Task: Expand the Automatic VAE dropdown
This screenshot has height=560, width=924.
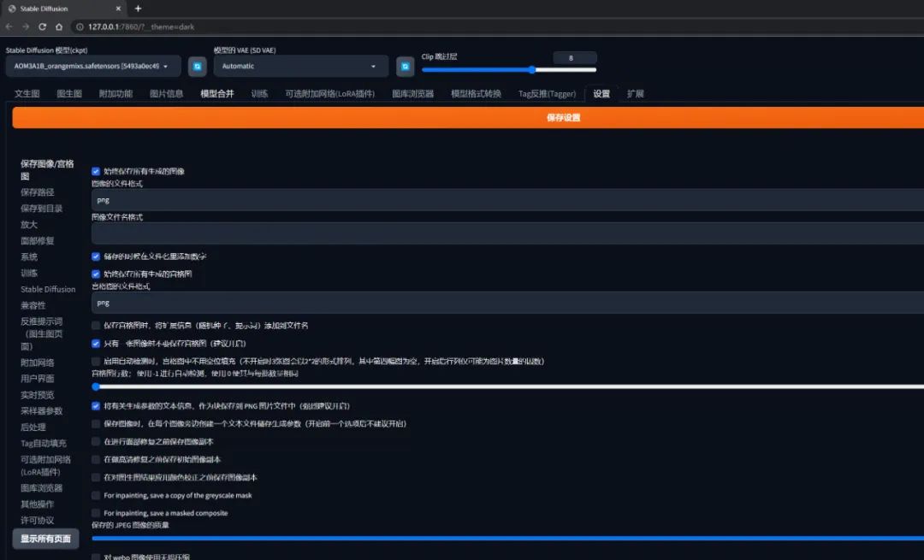Action: pyautogui.click(x=300, y=67)
